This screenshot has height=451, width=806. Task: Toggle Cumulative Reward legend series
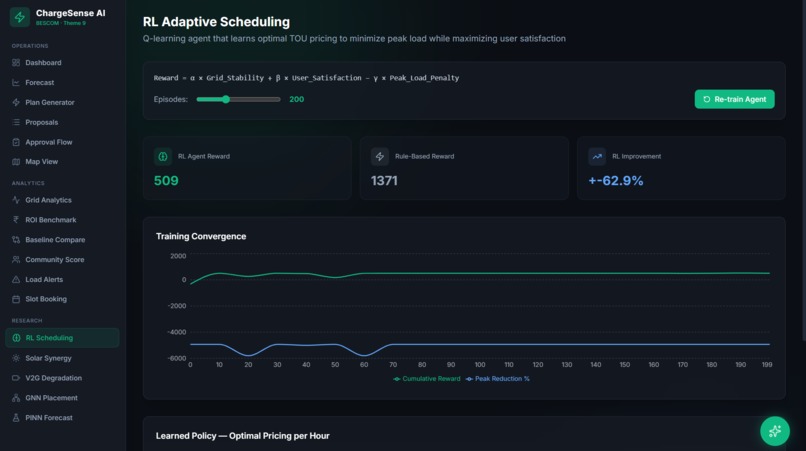click(427, 378)
